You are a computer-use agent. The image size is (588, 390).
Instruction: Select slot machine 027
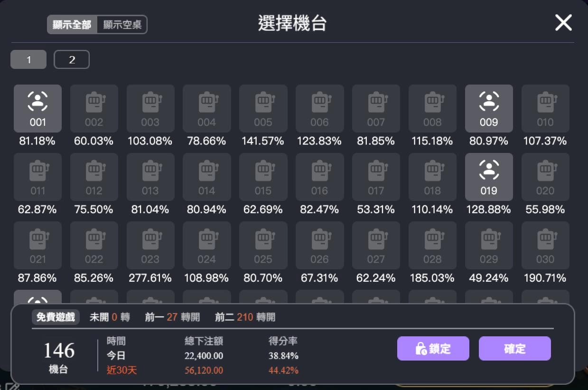pos(376,245)
